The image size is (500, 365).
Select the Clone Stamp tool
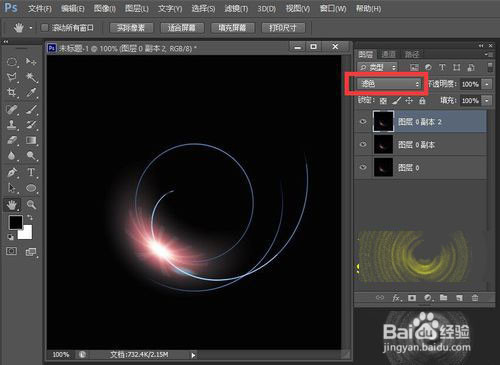12,125
